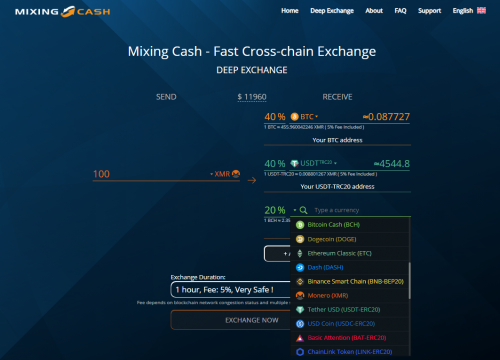
Task: Collapse the currency list via green arrow
Action: tap(295, 210)
